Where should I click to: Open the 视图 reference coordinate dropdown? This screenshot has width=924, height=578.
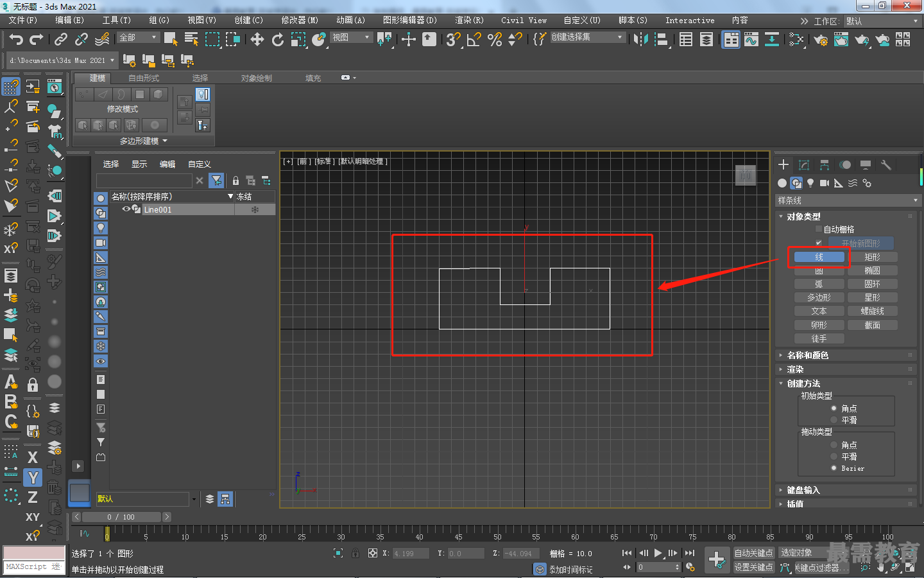click(351, 38)
